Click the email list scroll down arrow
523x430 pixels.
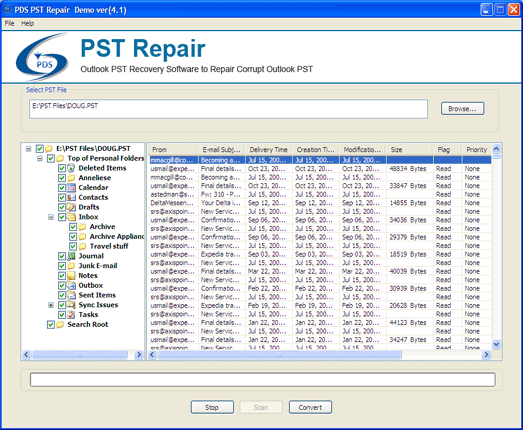click(496, 344)
